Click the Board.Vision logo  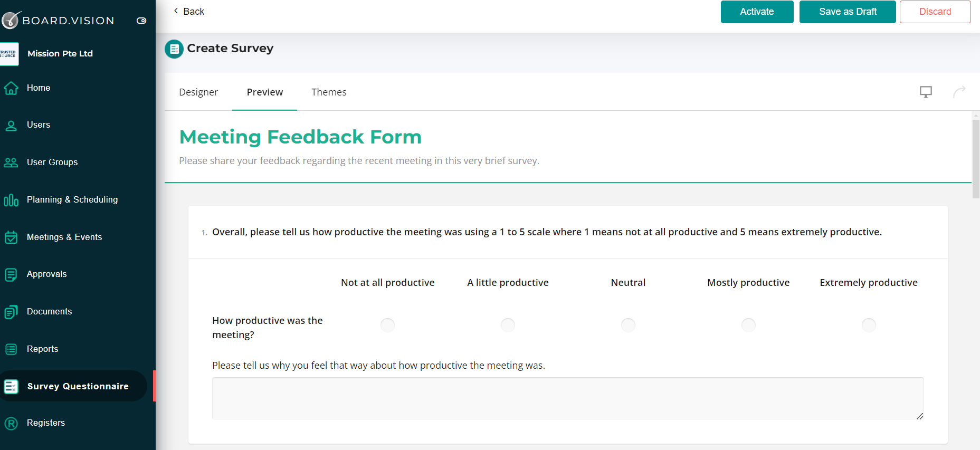click(58, 20)
